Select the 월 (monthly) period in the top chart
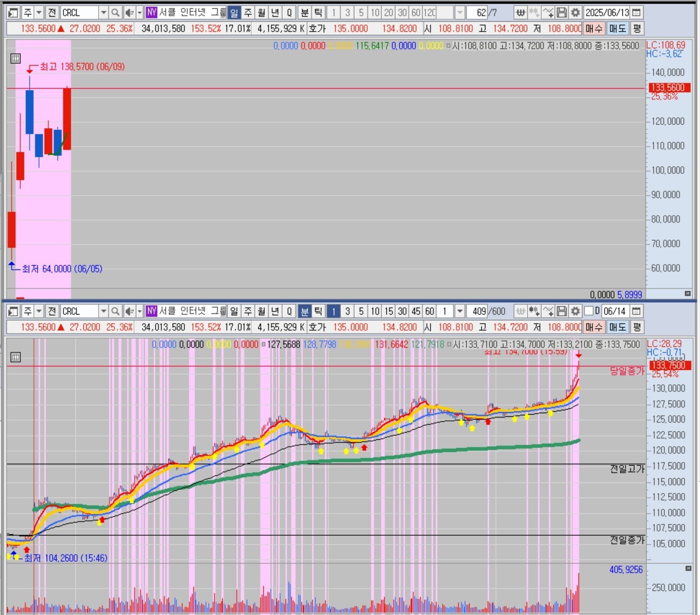Screen dimensions: 700x615 (261, 12)
